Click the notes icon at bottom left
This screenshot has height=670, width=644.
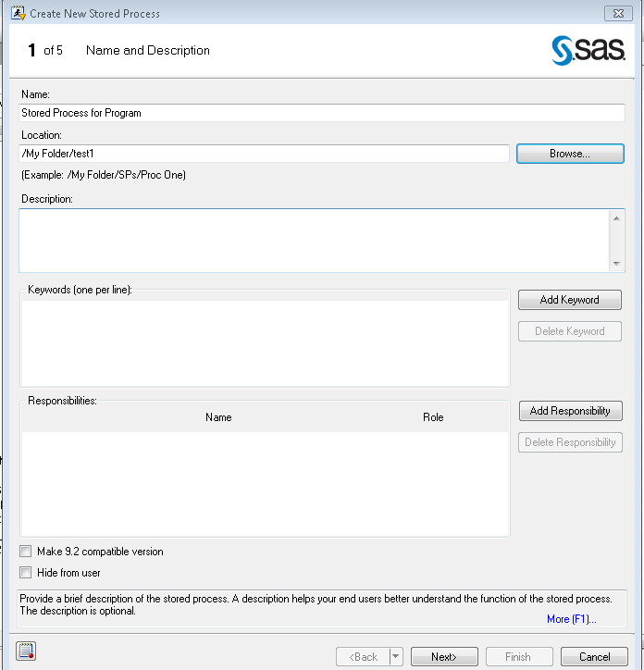coord(26,651)
